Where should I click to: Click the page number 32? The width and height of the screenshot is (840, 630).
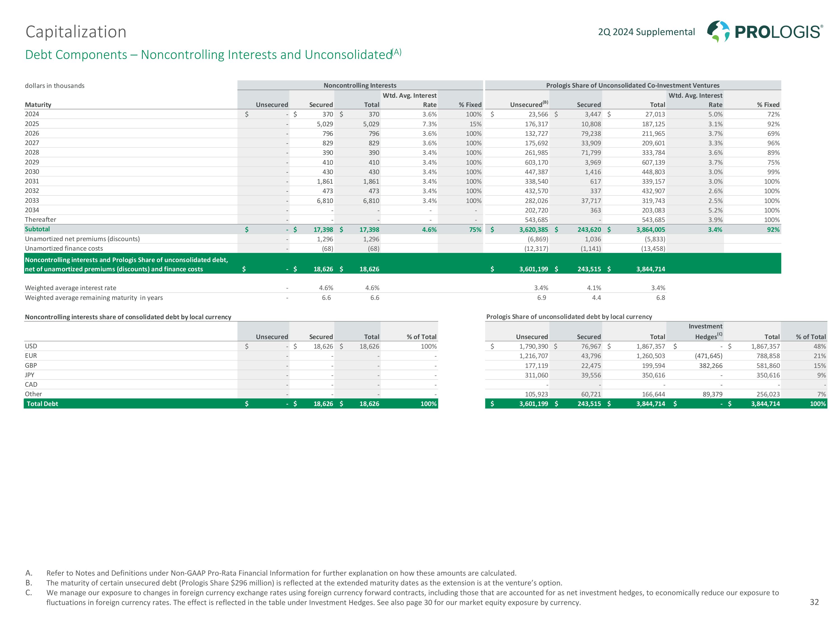(x=814, y=602)
